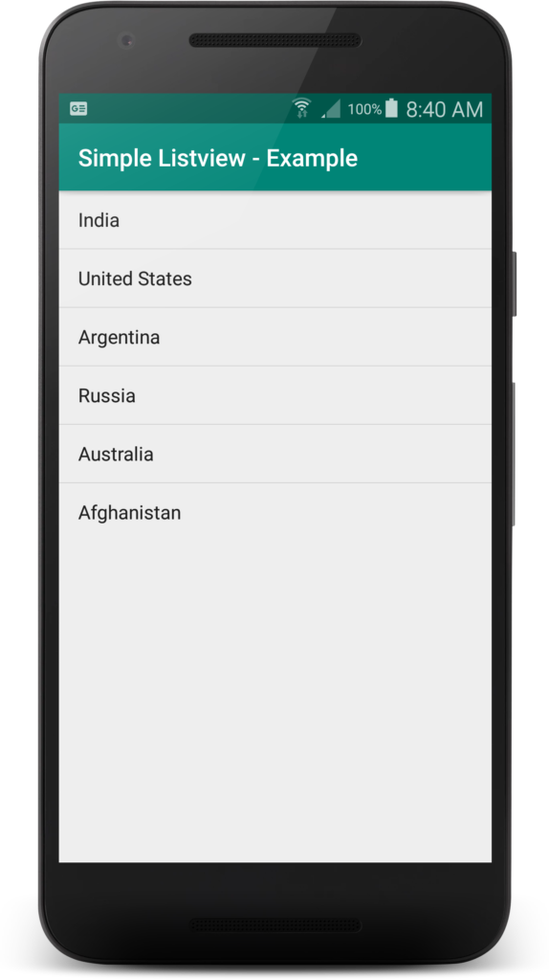Click the front camera lens

point(127,41)
